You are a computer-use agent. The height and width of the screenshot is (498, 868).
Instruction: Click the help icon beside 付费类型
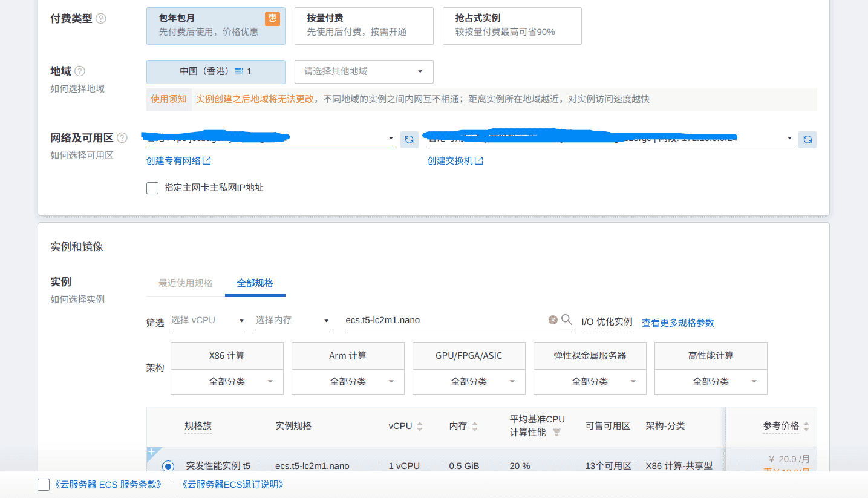click(x=101, y=19)
